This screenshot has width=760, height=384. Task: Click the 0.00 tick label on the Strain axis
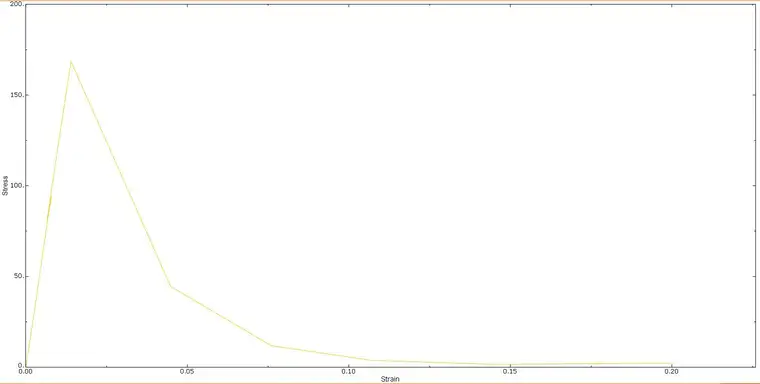[25, 371]
